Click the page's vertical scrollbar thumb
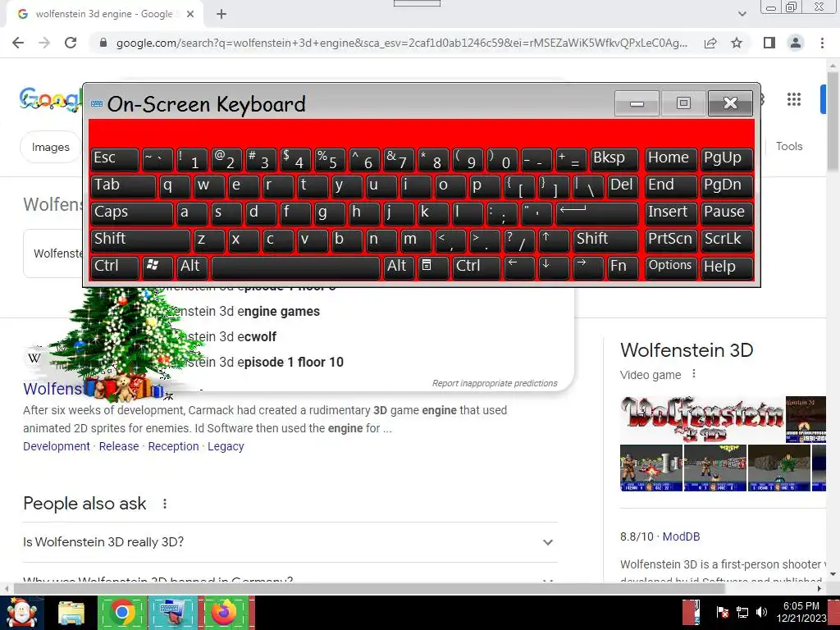The height and width of the screenshot is (630, 840). [x=833, y=122]
